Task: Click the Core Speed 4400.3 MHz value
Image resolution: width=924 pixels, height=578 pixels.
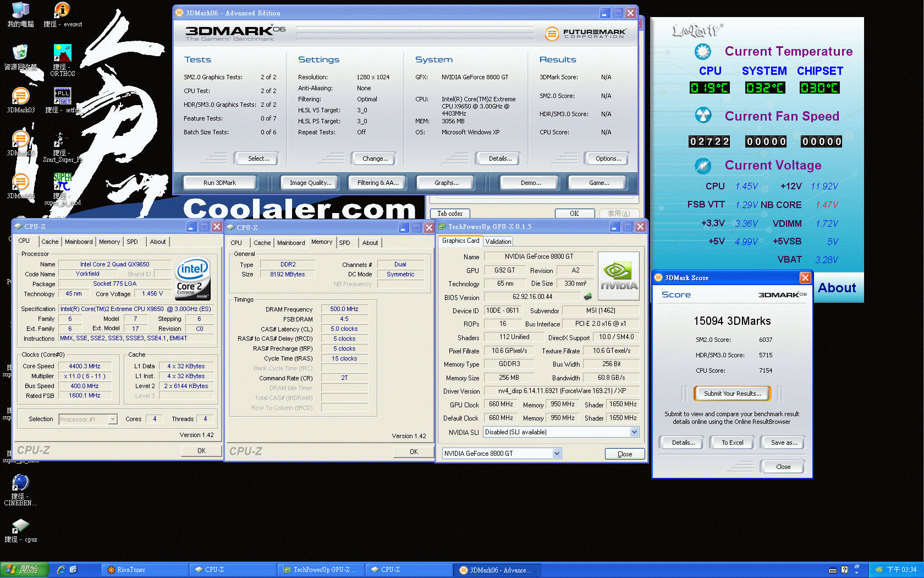Action: tap(85, 366)
